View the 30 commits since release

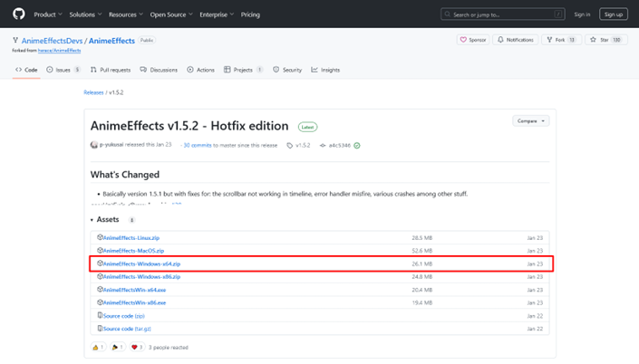pyautogui.click(x=198, y=146)
